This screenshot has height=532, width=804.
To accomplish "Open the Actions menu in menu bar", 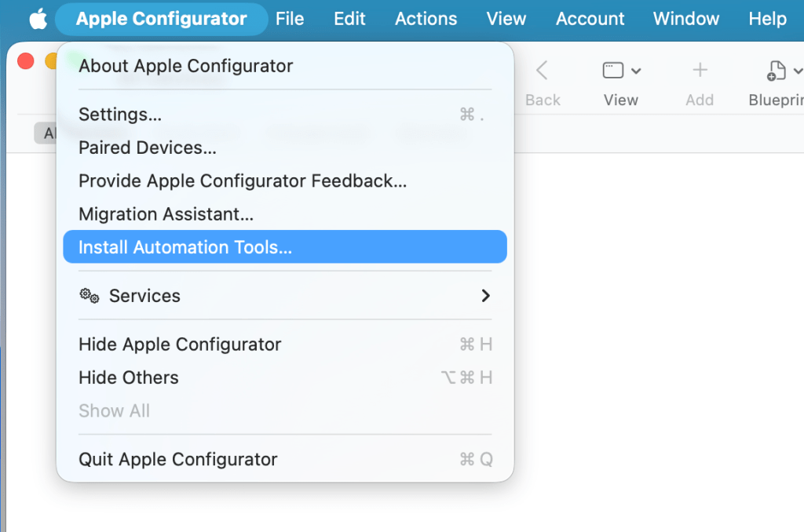I will [426, 19].
